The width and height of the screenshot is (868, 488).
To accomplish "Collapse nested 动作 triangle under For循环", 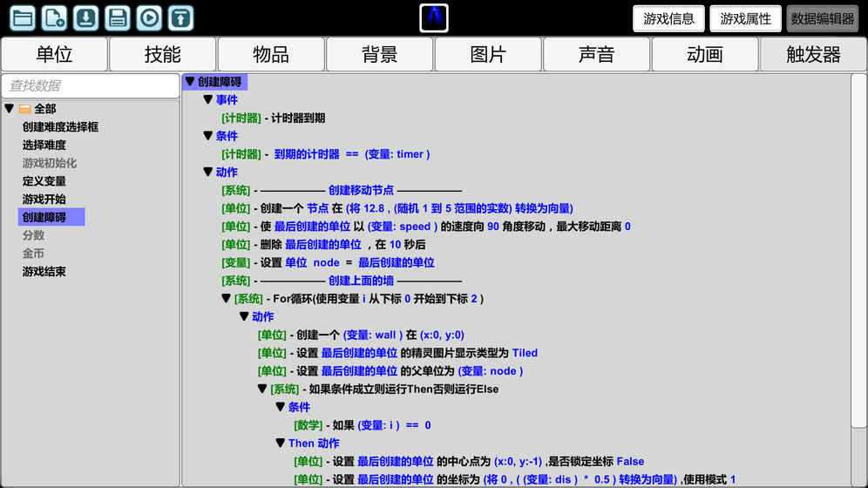I will pyautogui.click(x=244, y=316).
